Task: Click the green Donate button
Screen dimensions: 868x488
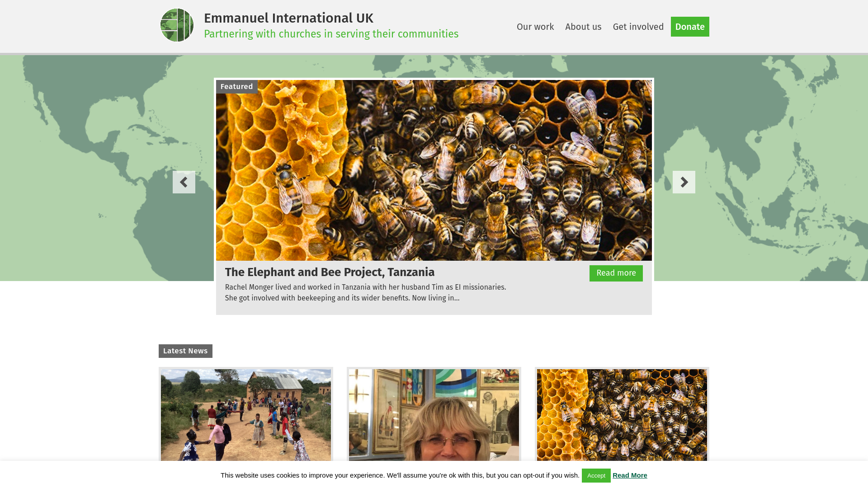Action: pos(690,27)
